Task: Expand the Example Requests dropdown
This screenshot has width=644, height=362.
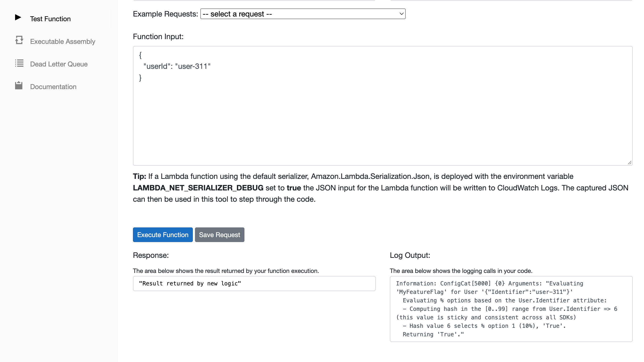Action: click(x=303, y=14)
